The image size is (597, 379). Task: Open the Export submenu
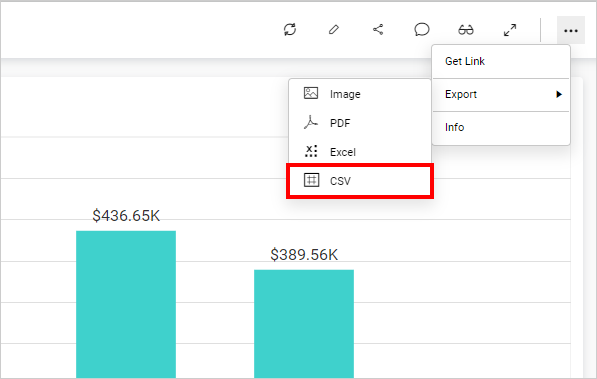click(501, 94)
